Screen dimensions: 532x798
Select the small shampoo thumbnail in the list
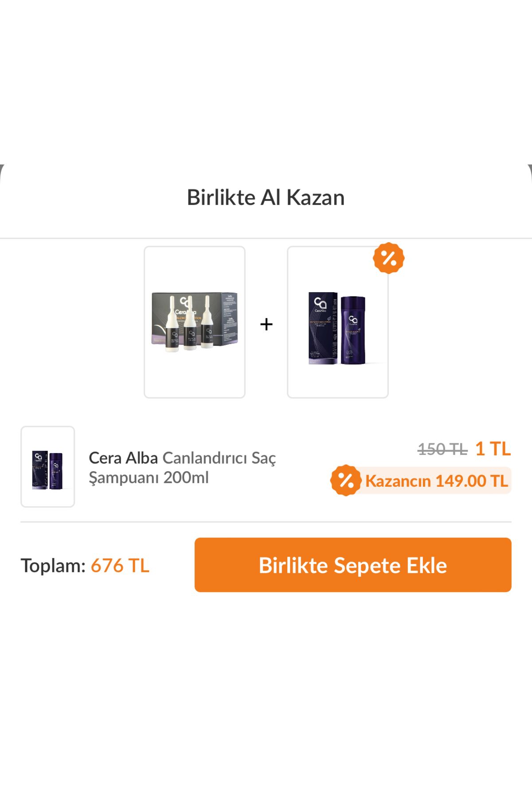pos(47,467)
